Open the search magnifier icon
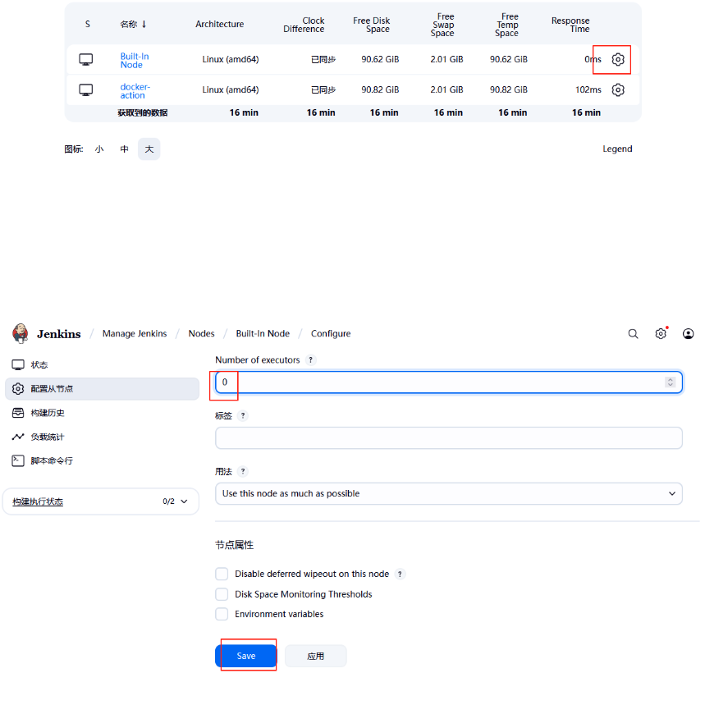The image size is (705, 728). click(633, 334)
